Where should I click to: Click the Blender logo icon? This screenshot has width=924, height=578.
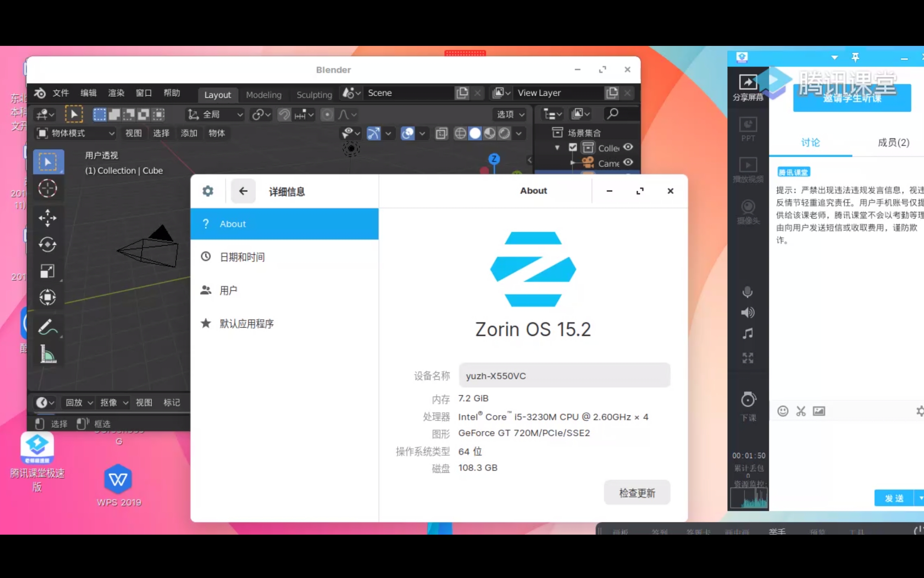pyautogui.click(x=40, y=93)
